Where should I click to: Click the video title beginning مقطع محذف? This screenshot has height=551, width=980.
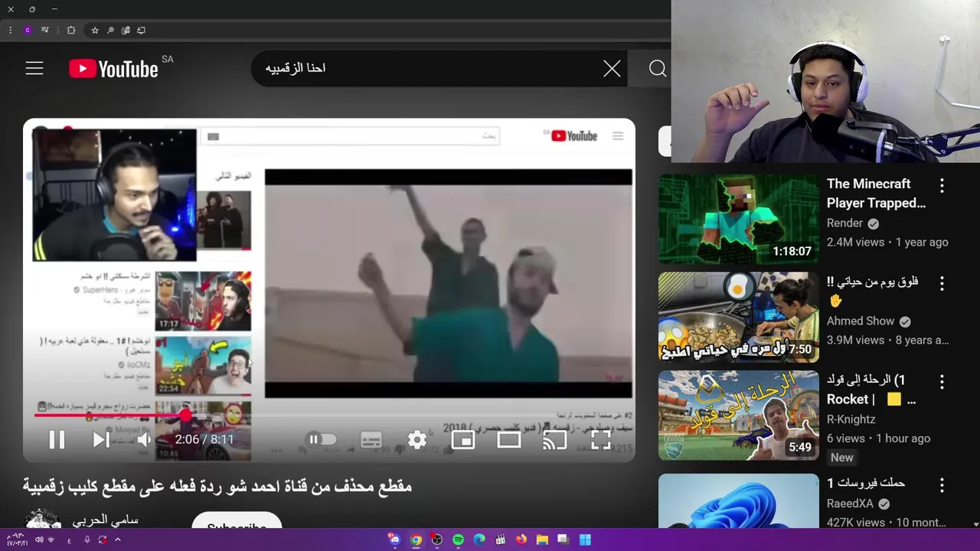pyautogui.click(x=217, y=486)
